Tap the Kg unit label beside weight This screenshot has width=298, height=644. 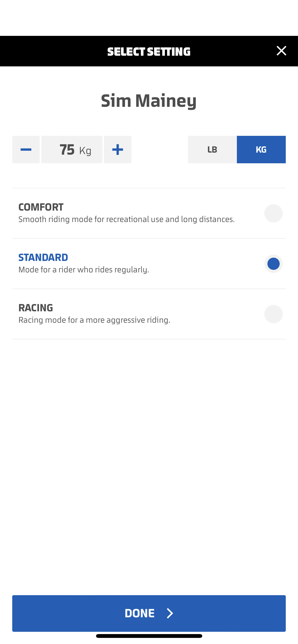[x=85, y=151]
